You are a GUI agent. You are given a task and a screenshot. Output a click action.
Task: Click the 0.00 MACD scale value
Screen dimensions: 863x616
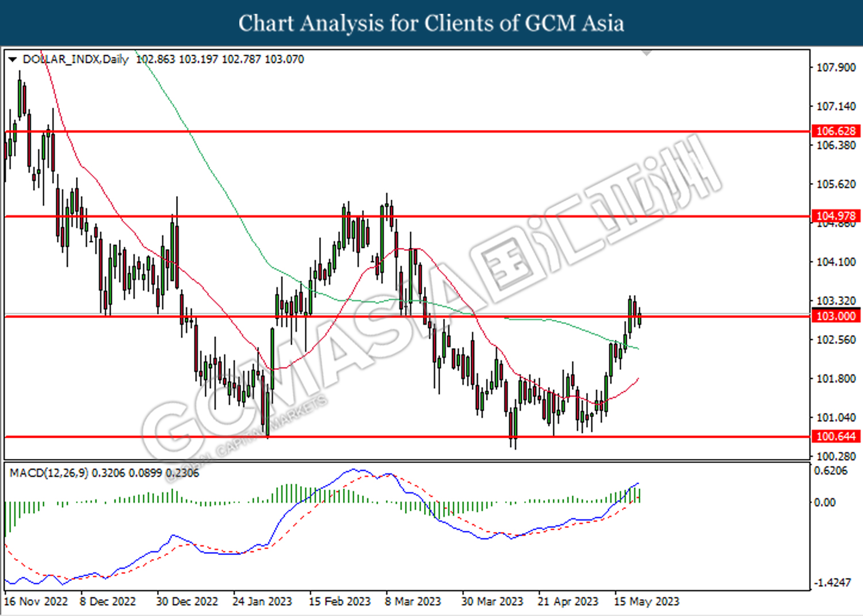824,503
